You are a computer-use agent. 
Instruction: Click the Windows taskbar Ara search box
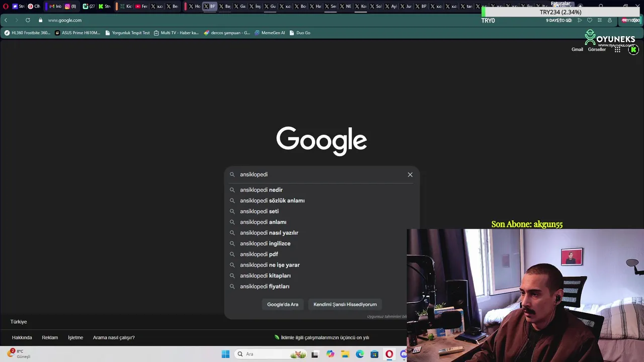[271, 354]
